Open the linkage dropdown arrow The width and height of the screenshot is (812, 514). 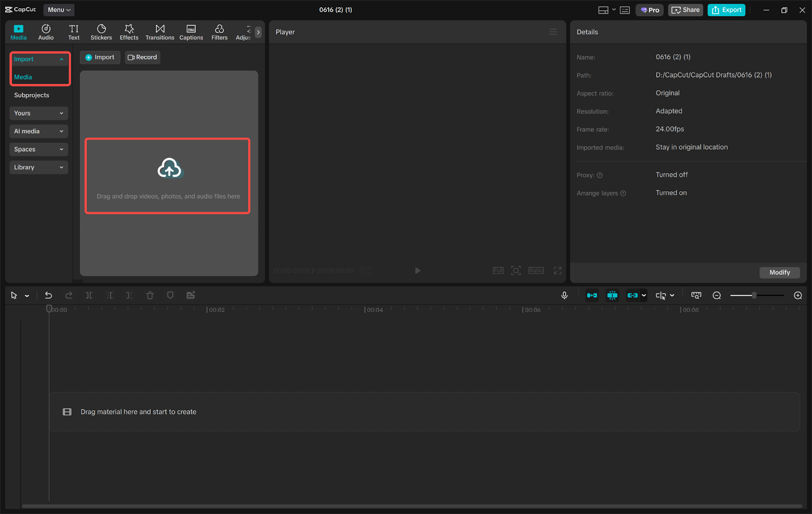[644, 295]
